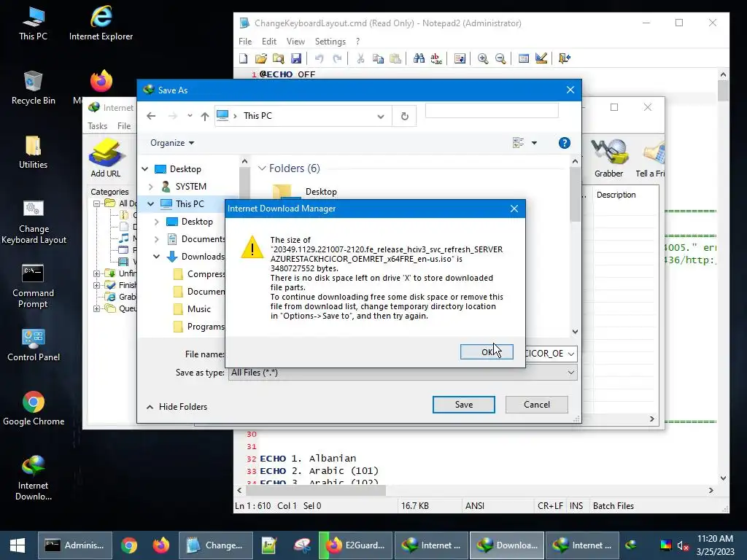Click Notepad2 vertical scrollbar thumb

point(723,90)
